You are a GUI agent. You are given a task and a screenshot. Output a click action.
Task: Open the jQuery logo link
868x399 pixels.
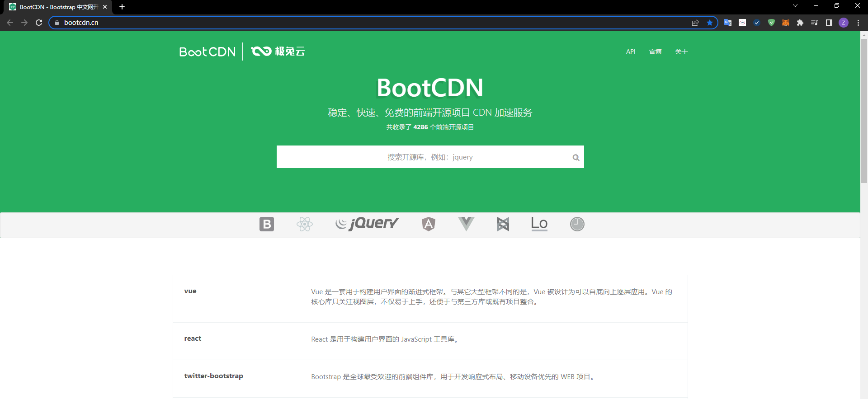tap(367, 223)
